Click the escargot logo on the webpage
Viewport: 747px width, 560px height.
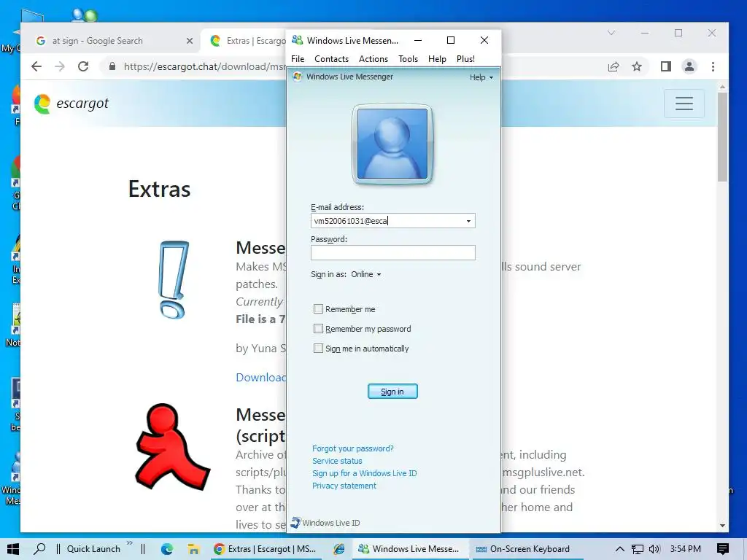[71, 104]
